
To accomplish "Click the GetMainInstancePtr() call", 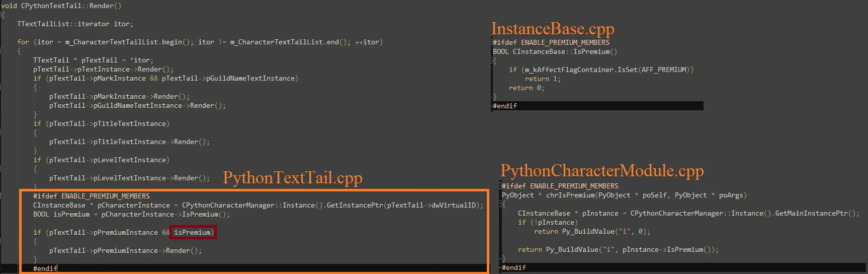I will point(816,214).
